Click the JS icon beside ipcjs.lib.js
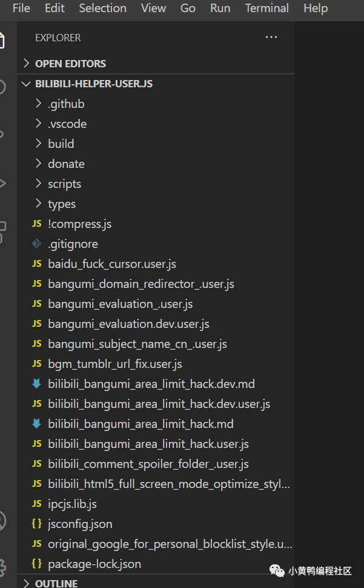Viewport: 364px width, 588px height. pyautogui.click(x=37, y=504)
